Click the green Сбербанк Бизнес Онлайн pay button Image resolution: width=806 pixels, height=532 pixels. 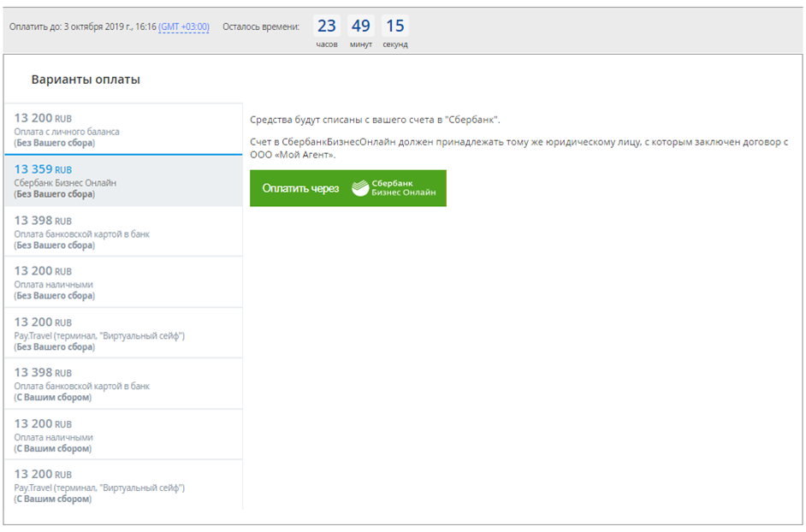point(348,188)
